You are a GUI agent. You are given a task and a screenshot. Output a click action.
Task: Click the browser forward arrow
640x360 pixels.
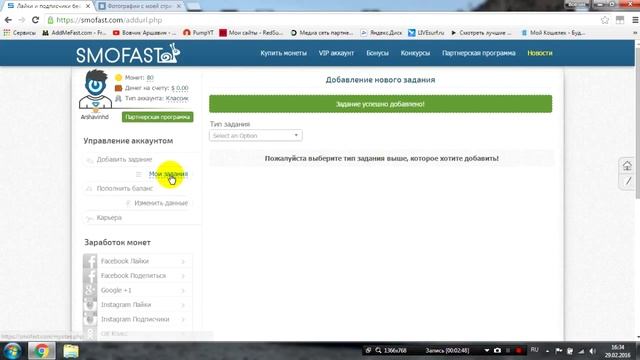click(22, 20)
